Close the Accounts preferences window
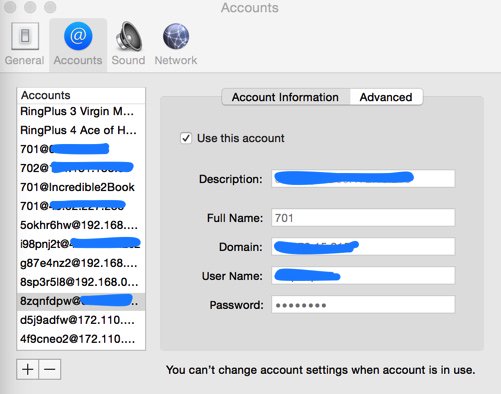Viewport: 501px width, 394px height. tap(10, 7)
